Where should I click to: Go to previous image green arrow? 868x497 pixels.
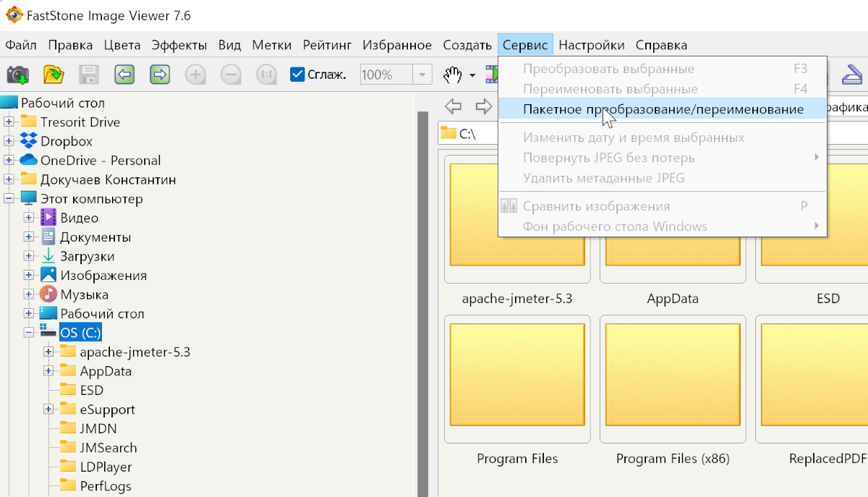[x=124, y=75]
